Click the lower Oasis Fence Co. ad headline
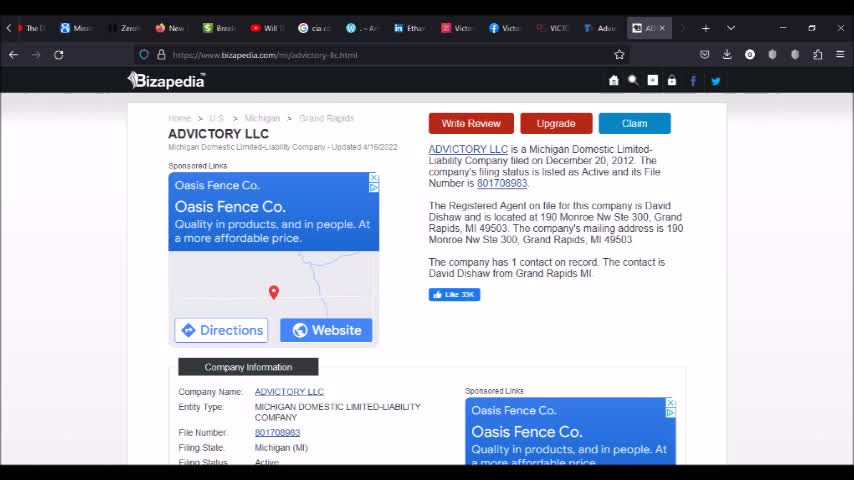Viewport: 854px width, 480px height. 527,432
